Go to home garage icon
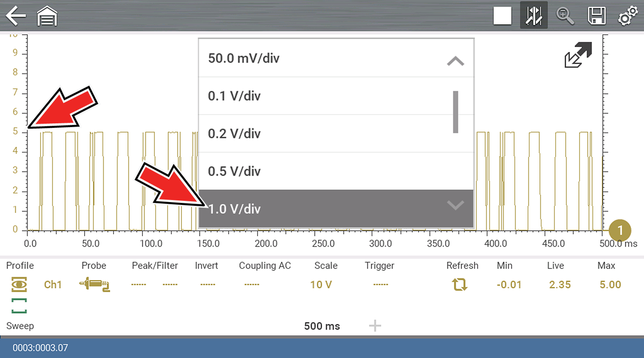 47,16
